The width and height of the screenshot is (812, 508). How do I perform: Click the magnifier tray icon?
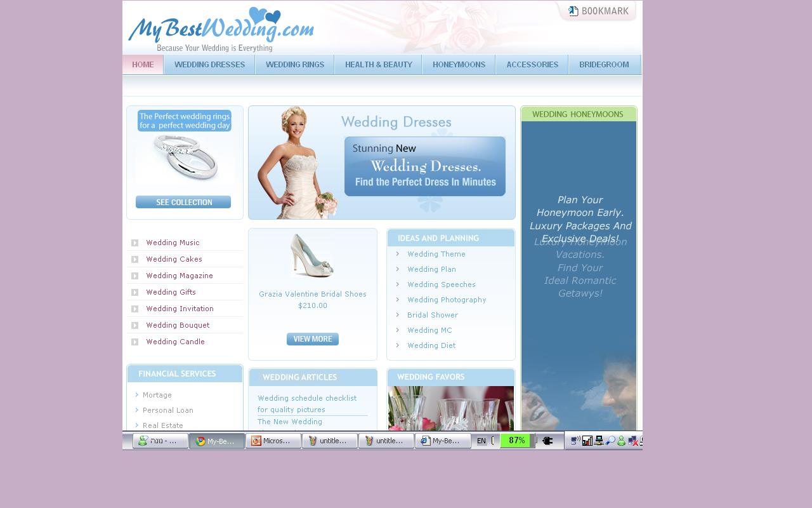(610, 441)
